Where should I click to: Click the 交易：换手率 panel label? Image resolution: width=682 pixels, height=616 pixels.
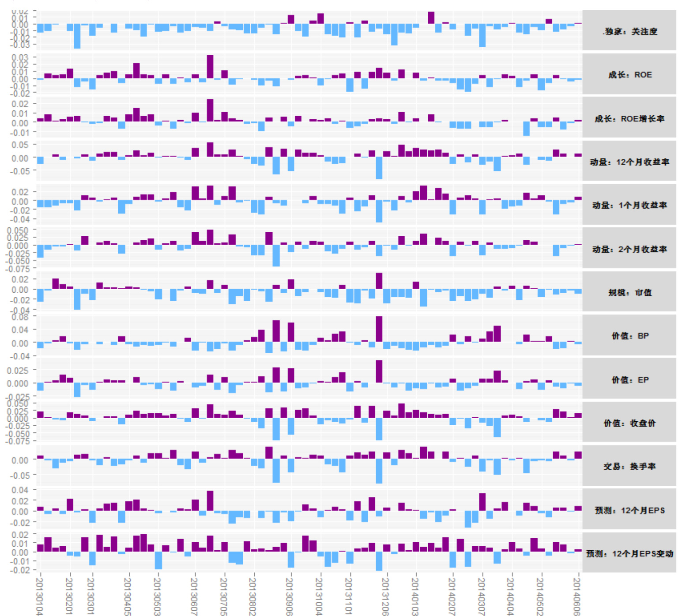point(630,466)
